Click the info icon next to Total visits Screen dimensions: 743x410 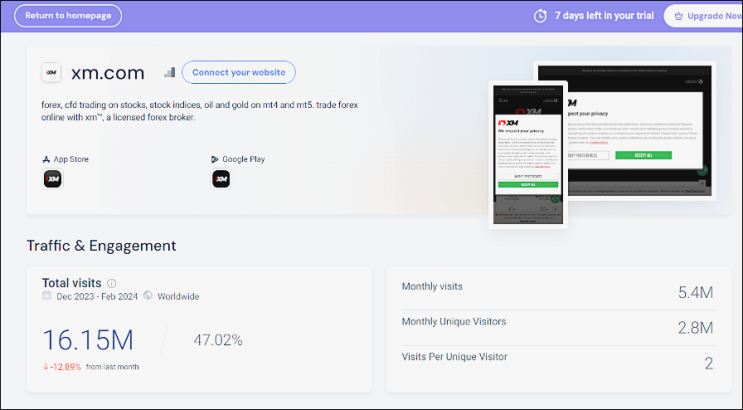[111, 283]
